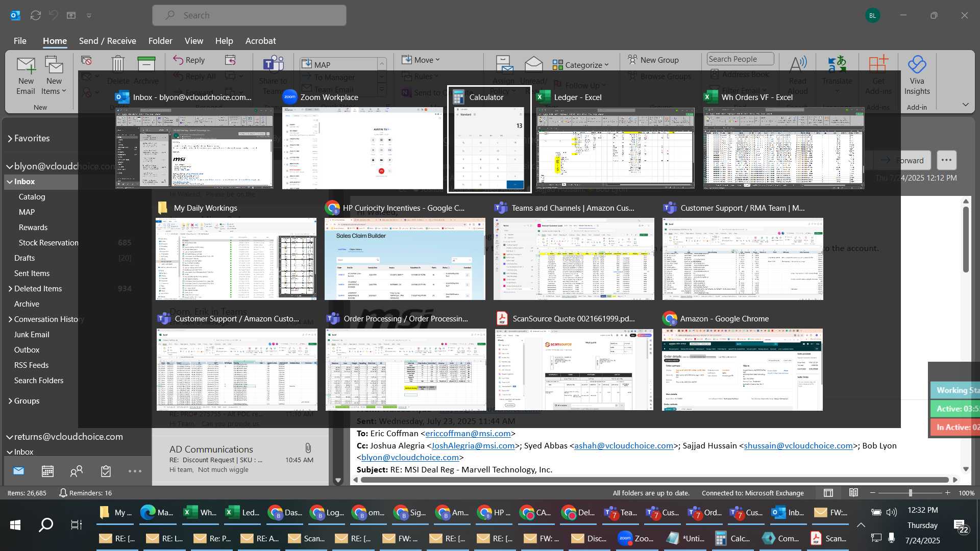
Task: Select the Sent Items folder
Action: (x=32, y=273)
